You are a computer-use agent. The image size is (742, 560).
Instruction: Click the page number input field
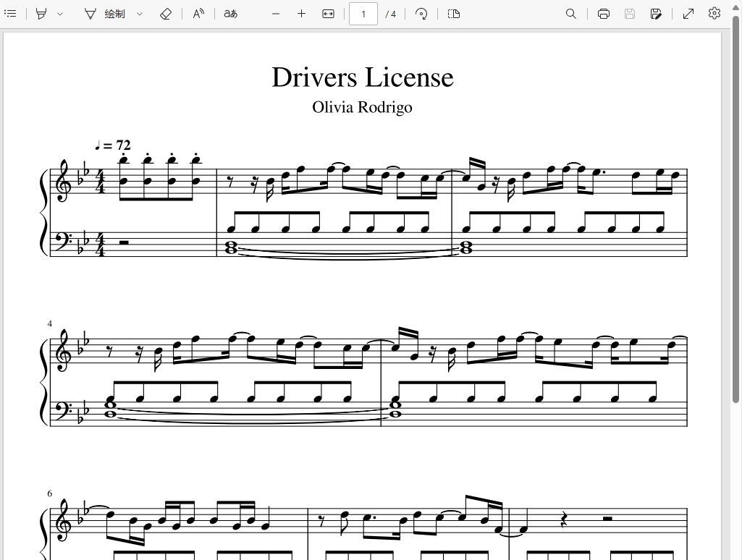click(x=363, y=14)
